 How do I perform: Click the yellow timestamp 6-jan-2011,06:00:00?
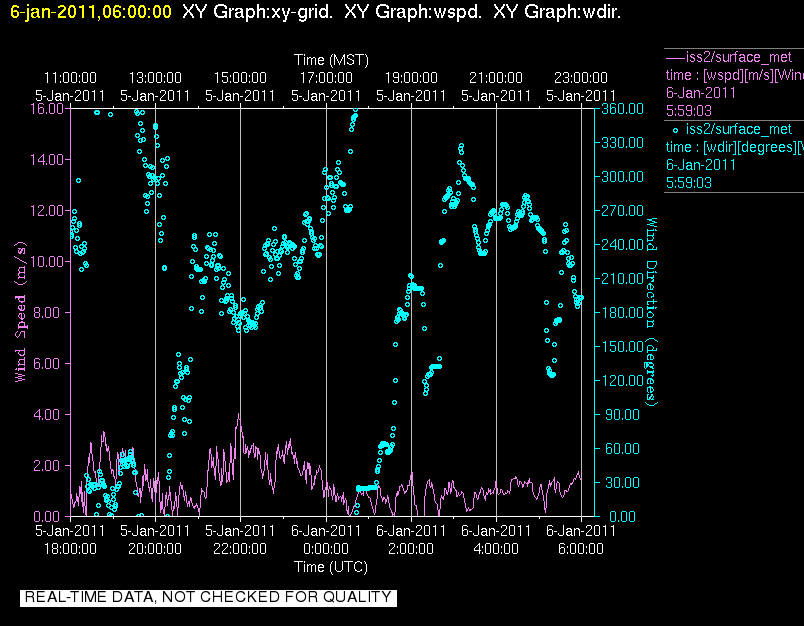click(91, 11)
